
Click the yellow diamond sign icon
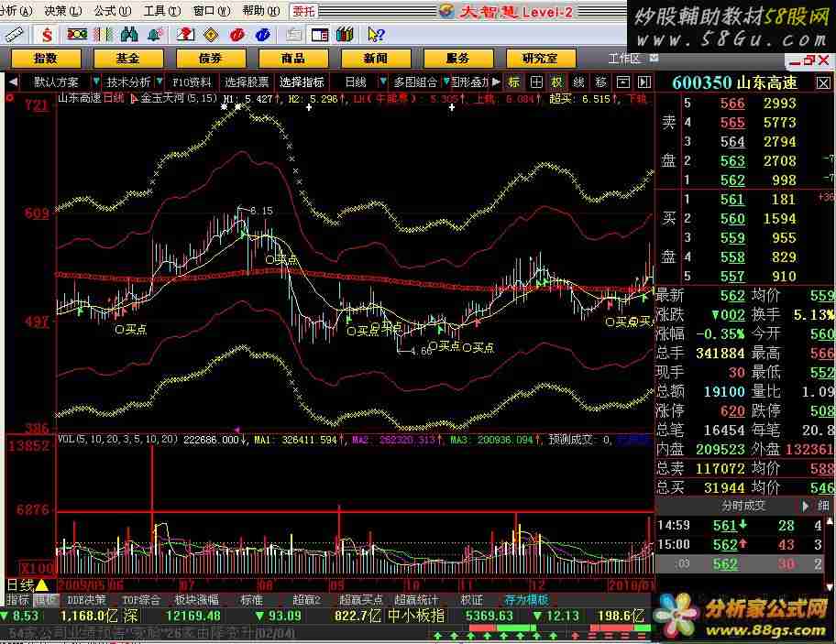coord(211,35)
